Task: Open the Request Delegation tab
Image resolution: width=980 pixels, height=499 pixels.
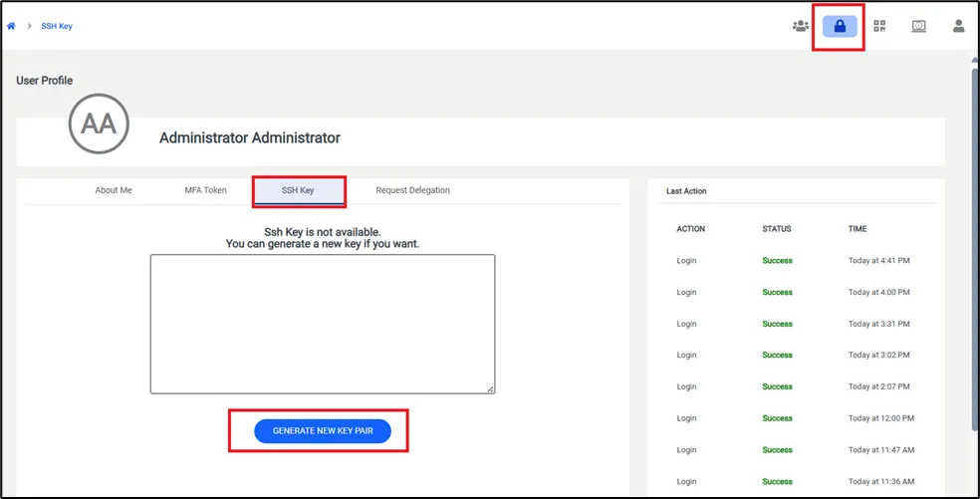Action: coord(412,190)
